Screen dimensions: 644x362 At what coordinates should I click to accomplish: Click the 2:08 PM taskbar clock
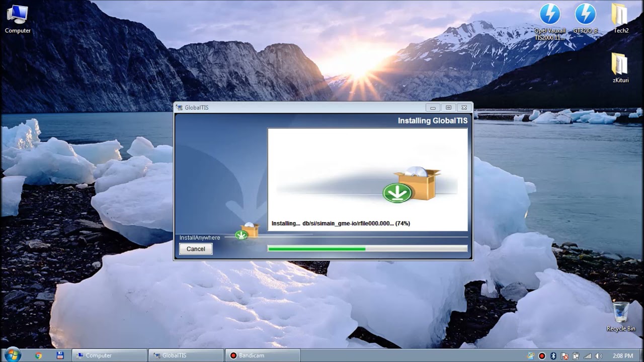[623, 356]
